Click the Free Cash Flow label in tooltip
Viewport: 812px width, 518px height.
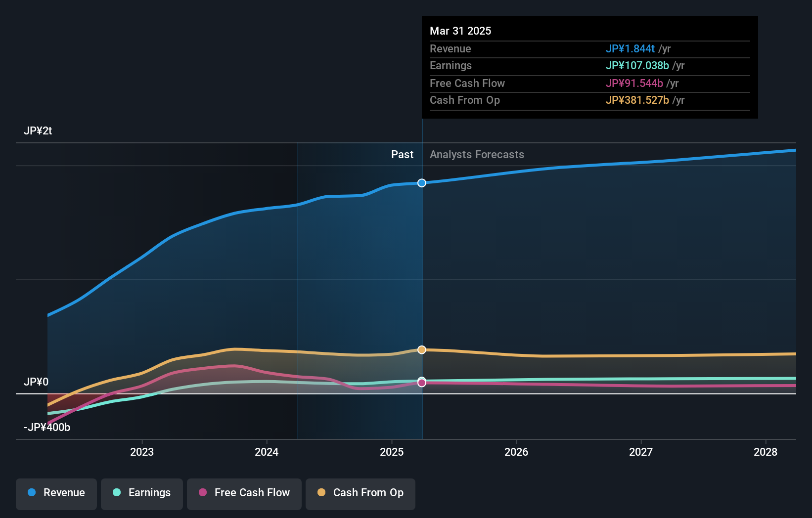tap(467, 84)
